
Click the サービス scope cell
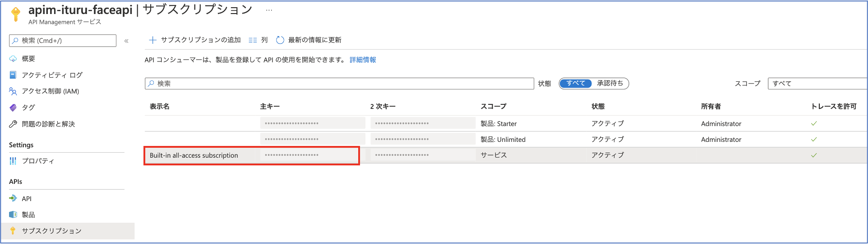(x=494, y=155)
